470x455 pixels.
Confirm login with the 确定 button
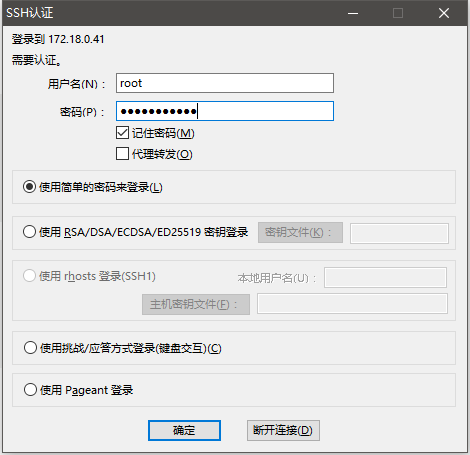coord(184,430)
